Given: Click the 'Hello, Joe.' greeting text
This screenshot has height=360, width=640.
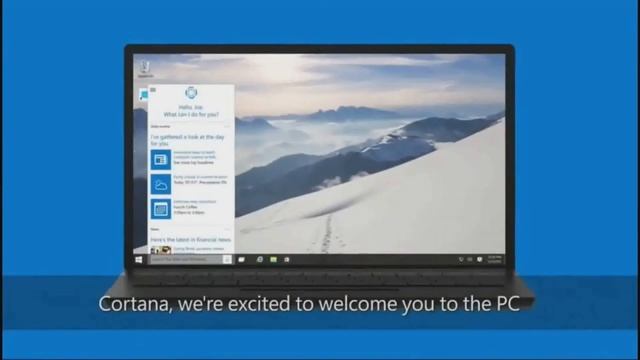Looking at the screenshot, I should coord(191,107).
